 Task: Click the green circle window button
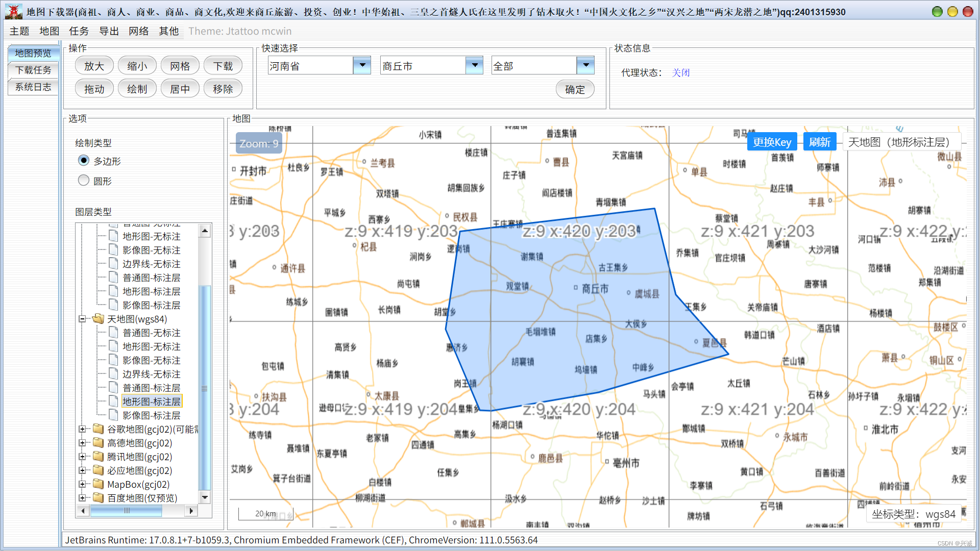point(937,11)
